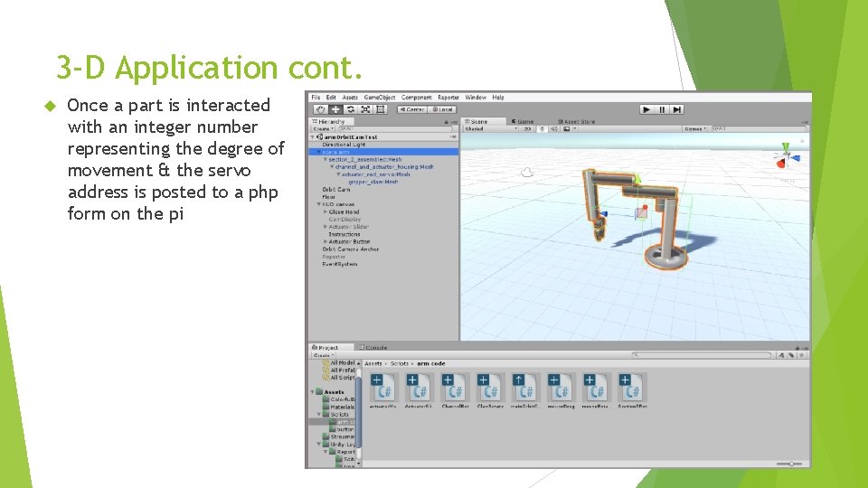
Task: Collapse the HUD canvas node
Action: pos(319,204)
